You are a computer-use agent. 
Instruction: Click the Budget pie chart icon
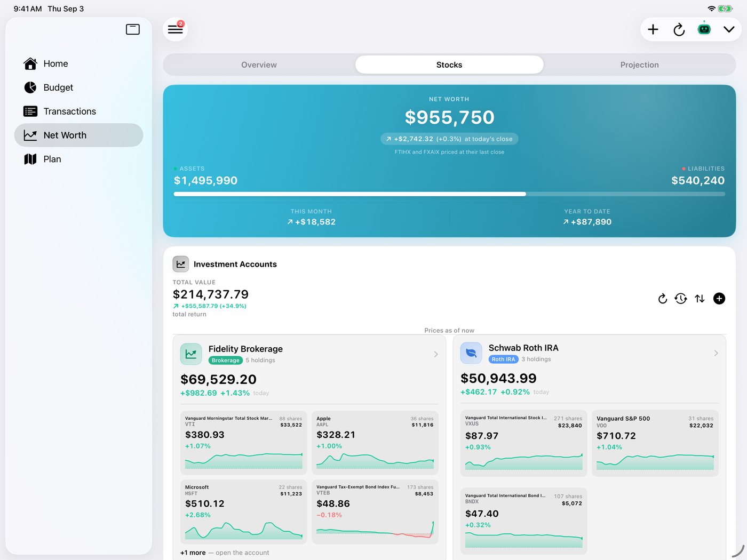30,87
